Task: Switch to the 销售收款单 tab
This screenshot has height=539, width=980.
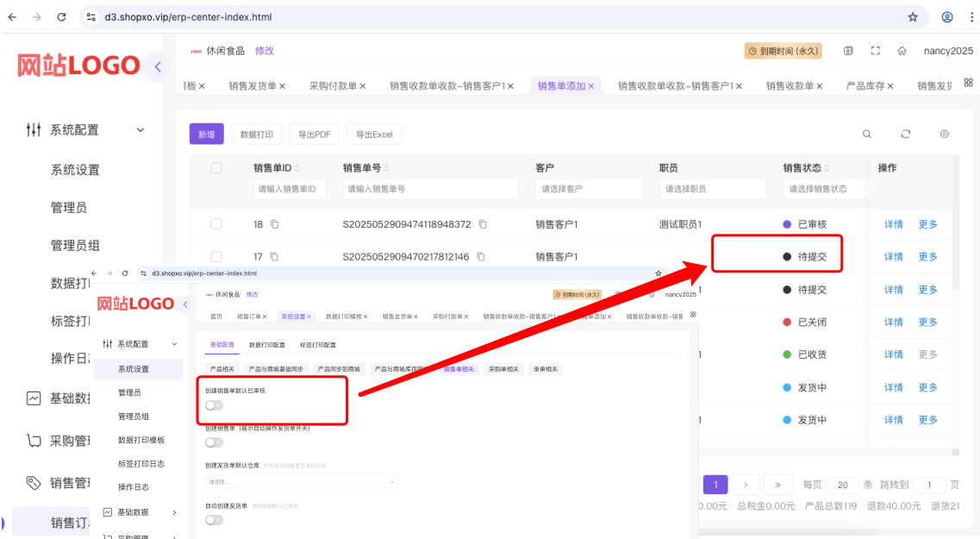Action: [x=790, y=86]
